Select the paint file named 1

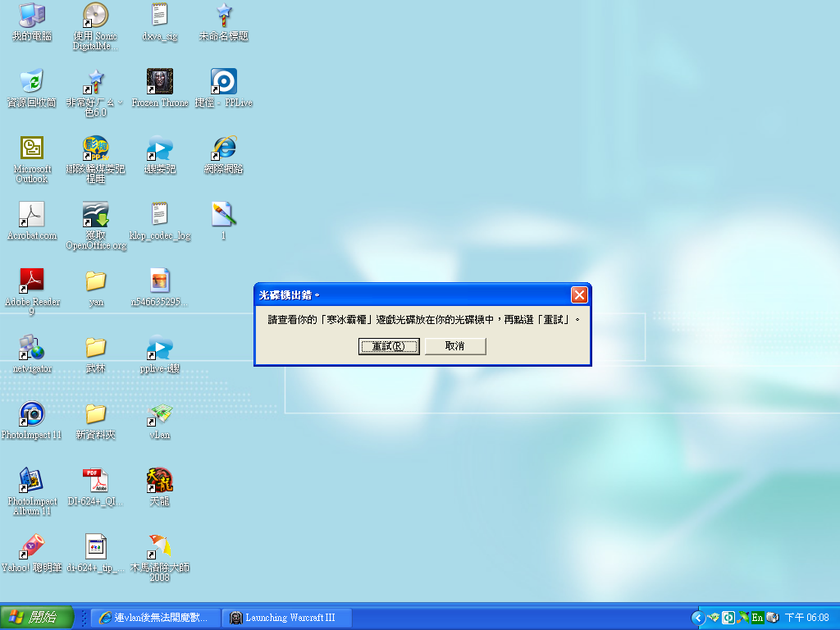(x=223, y=215)
